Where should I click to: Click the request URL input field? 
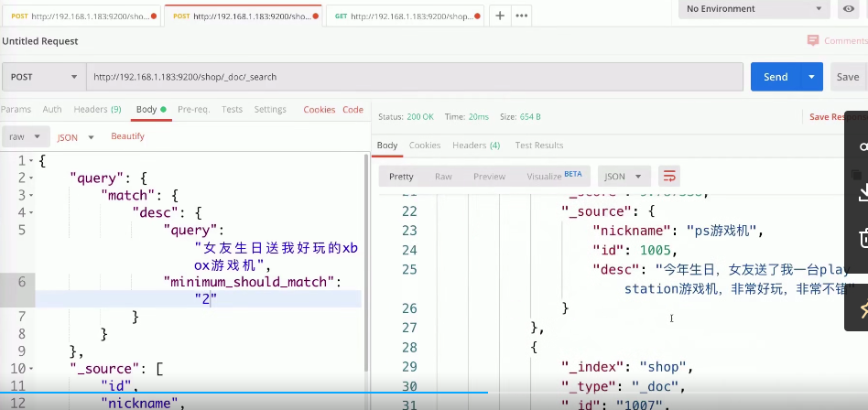(415, 77)
